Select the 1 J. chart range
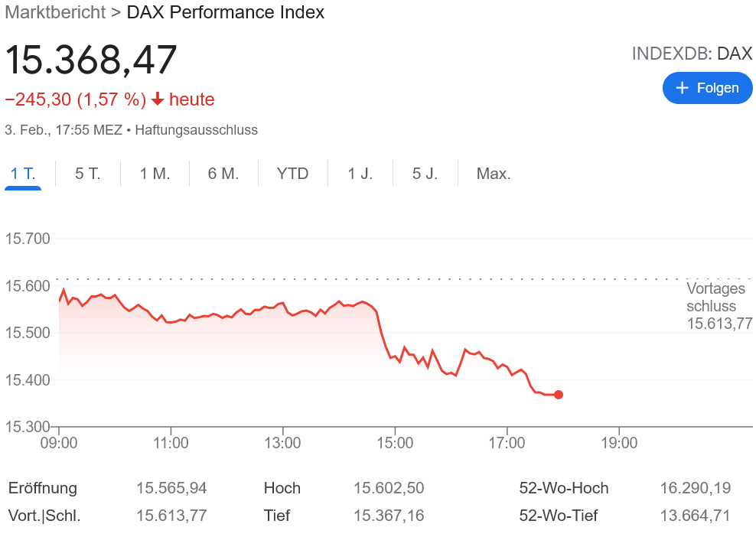This screenshot has height=537, width=756. click(359, 174)
